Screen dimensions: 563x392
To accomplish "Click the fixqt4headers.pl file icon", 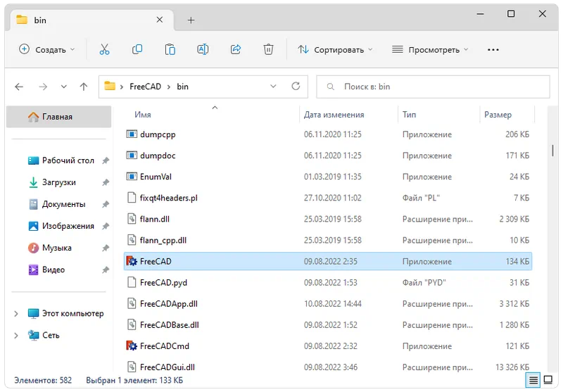I will pos(132,198).
